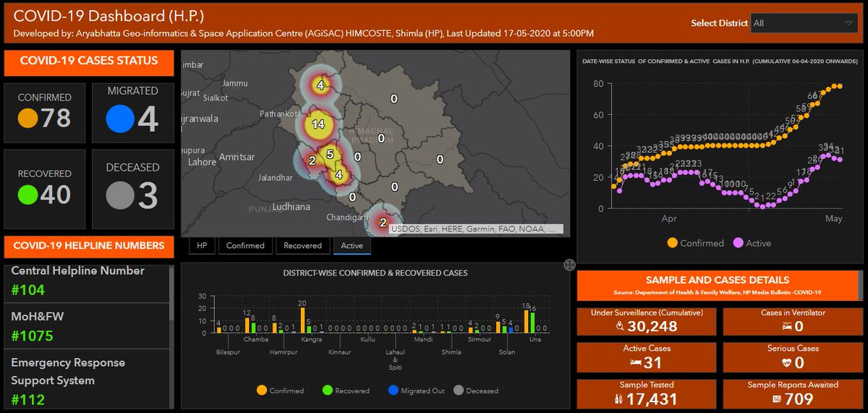Toggle Confirmed series in date-wise chart legend

click(694, 243)
